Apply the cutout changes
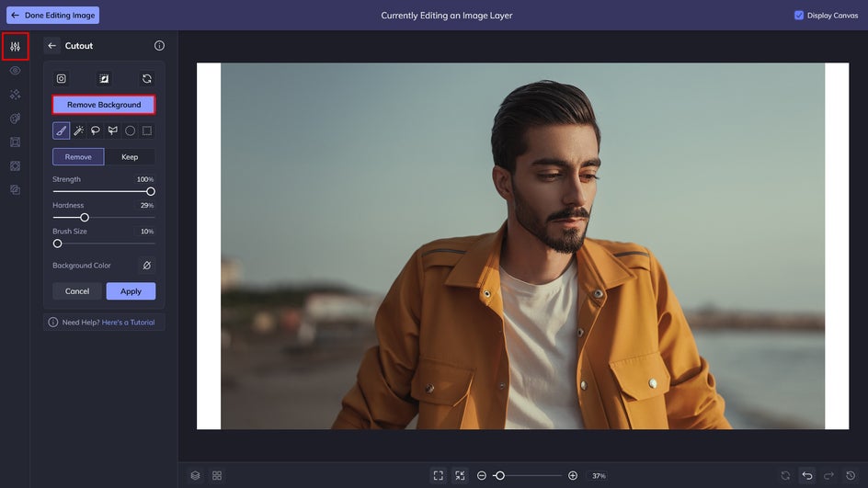Viewport: 868px width, 488px height. [131, 291]
